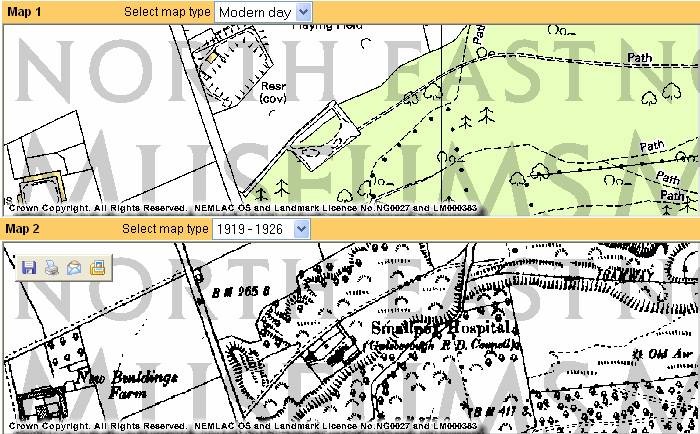The height and width of the screenshot is (434, 700).
Task: Open Map 2 '1919 - 1926' map type dropdown
Action: click(261, 229)
